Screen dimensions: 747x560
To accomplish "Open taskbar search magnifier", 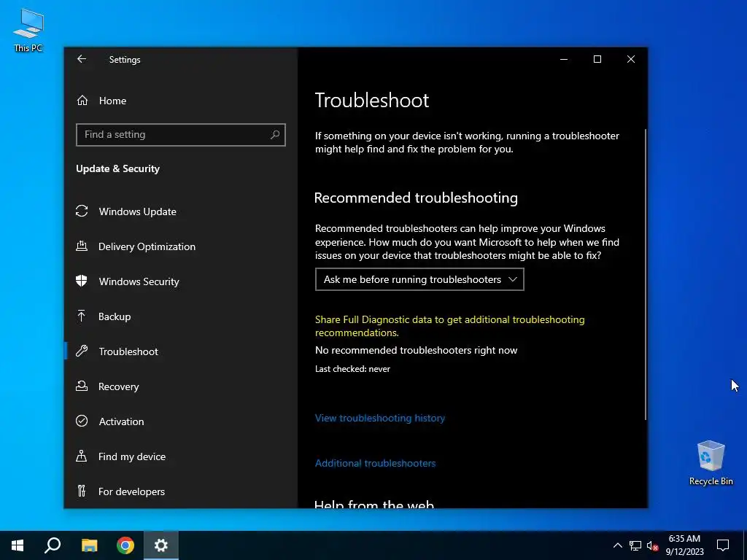I will coord(53,545).
